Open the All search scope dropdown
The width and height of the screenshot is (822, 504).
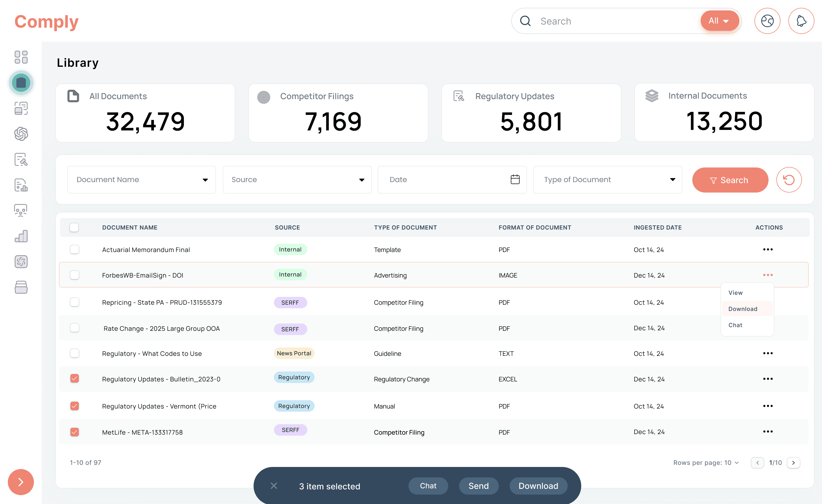719,21
